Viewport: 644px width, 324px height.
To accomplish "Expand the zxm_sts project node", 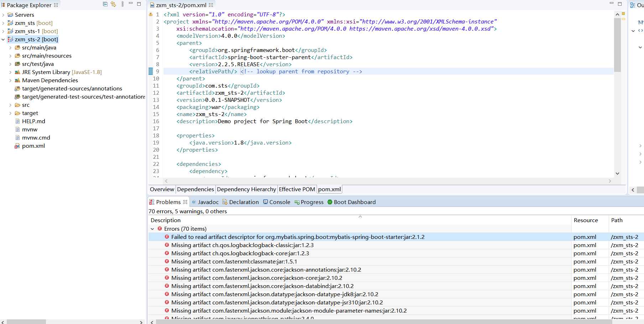I will 3,23.
